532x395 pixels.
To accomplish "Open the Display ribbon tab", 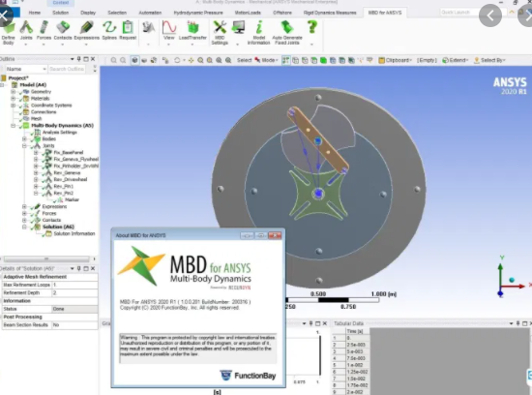I will coord(88,13).
